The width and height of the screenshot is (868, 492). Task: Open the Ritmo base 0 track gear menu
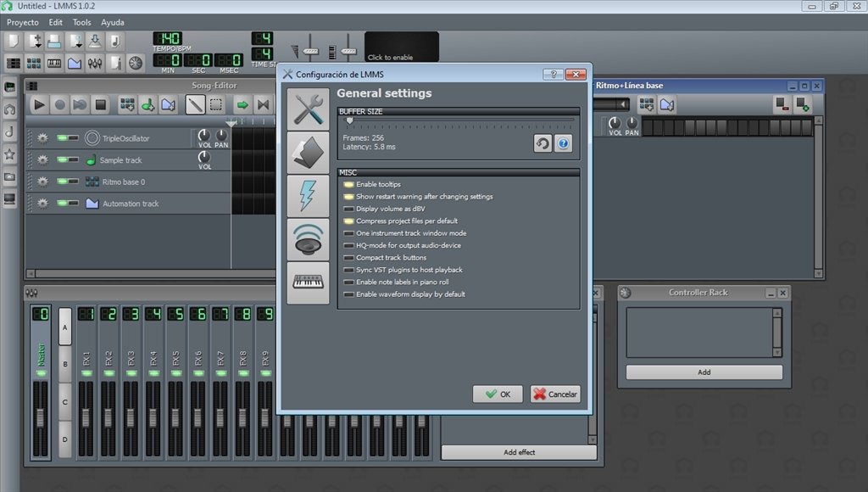[42, 182]
